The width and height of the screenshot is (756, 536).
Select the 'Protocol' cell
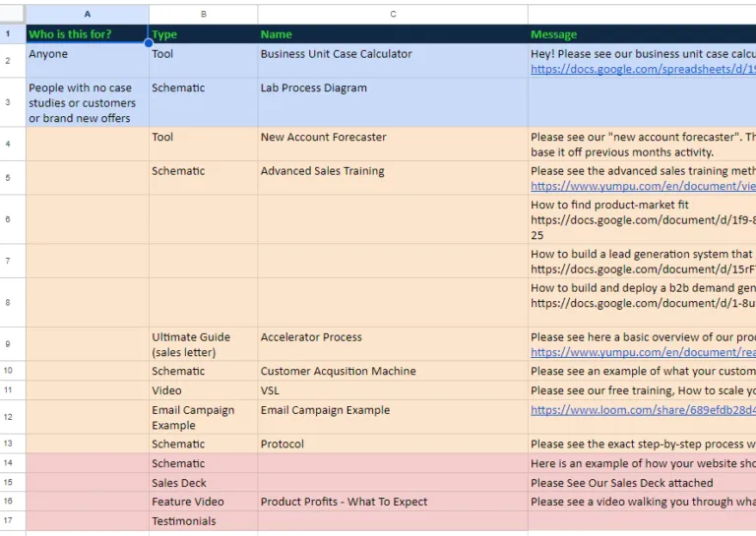[x=393, y=444]
